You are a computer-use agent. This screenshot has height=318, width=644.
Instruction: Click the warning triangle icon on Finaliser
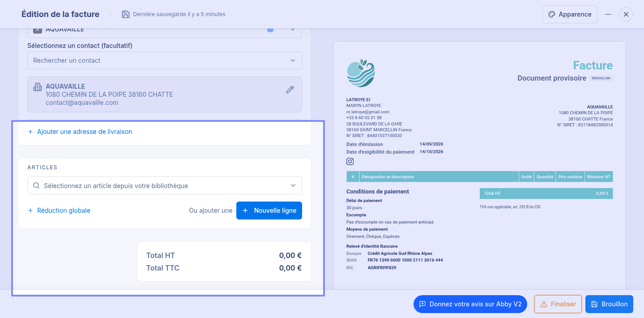[x=544, y=304]
